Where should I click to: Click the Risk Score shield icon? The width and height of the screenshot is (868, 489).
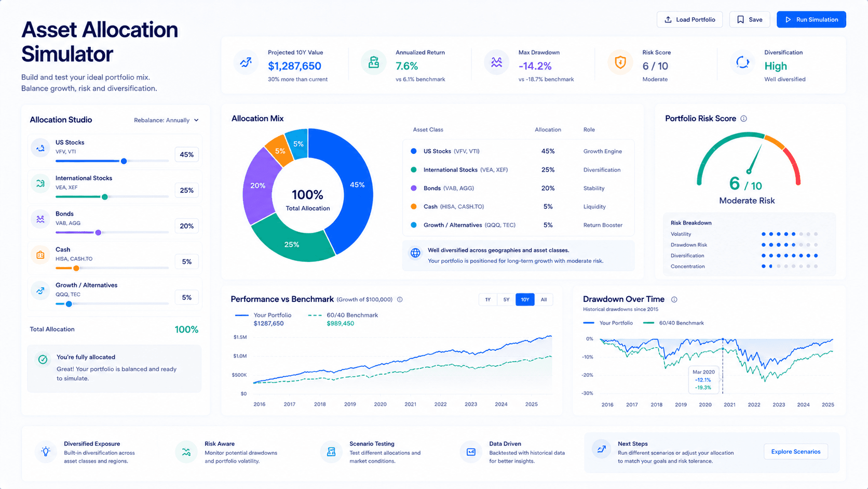[620, 63]
